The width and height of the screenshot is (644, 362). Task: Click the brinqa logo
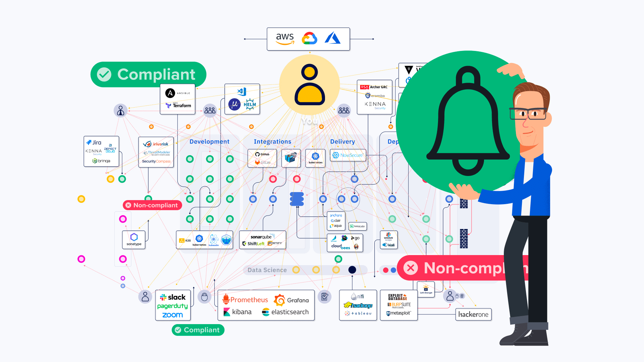click(x=101, y=161)
